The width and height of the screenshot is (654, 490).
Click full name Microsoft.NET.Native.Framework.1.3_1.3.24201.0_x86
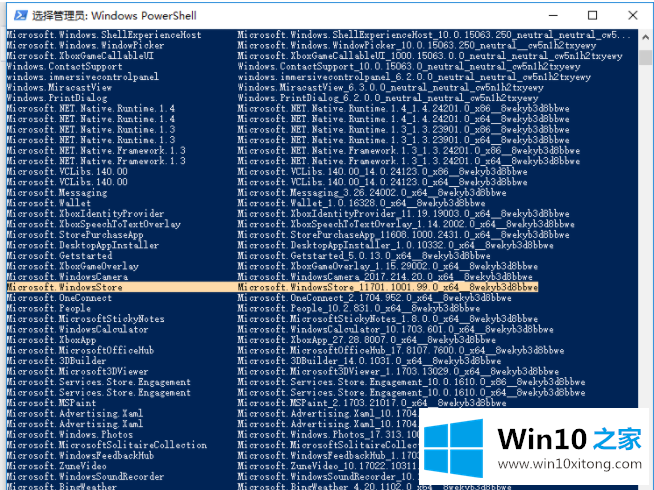(409, 151)
